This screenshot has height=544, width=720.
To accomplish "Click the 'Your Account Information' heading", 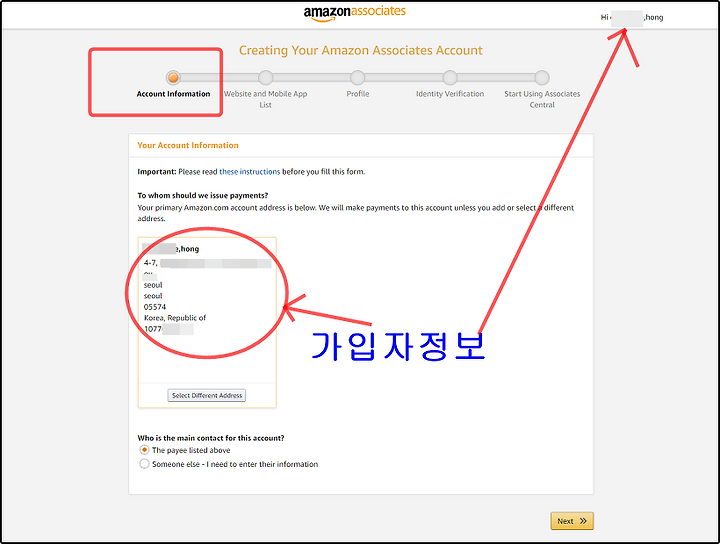I will point(188,145).
